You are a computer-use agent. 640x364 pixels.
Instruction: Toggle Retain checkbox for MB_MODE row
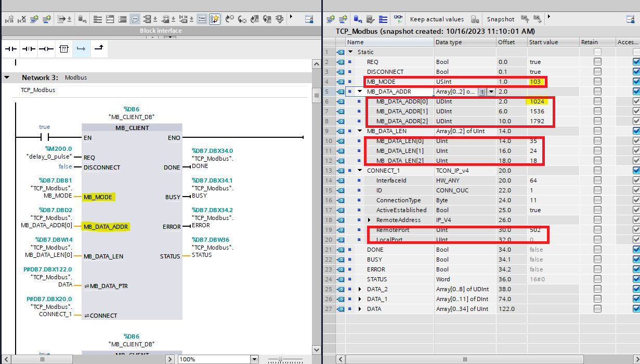click(597, 82)
